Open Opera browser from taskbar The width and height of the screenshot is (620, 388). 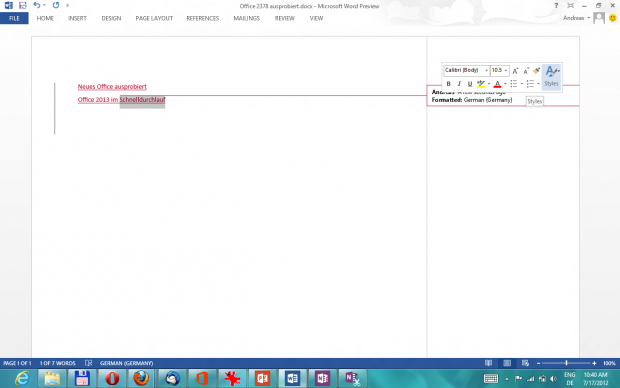point(112,379)
